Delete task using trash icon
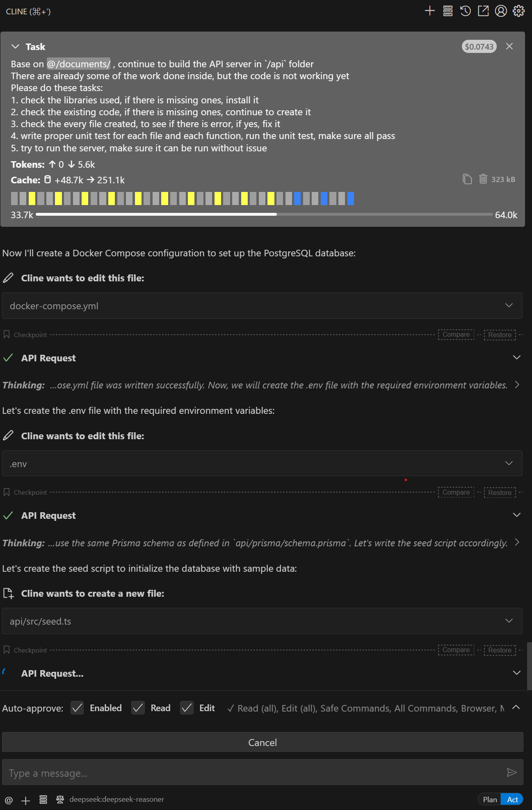Viewport: 532px width, 810px height. click(483, 179)
